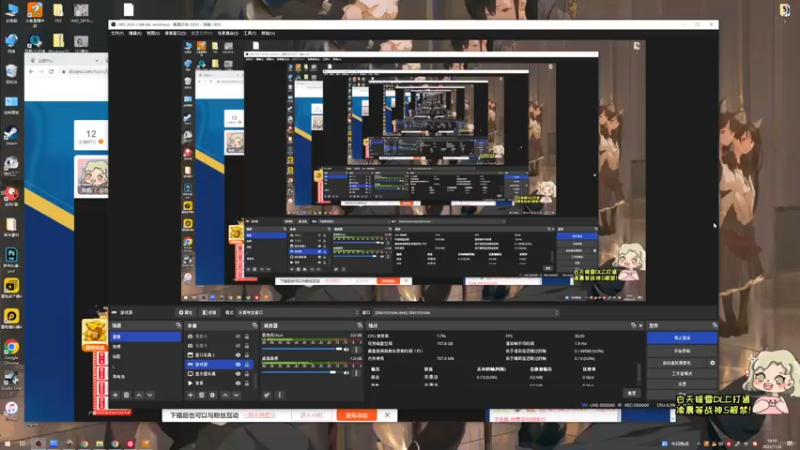Screen dimensions: 800x450
Task: Open advanced audio properties in the mixer
Action: coord(267,395)
